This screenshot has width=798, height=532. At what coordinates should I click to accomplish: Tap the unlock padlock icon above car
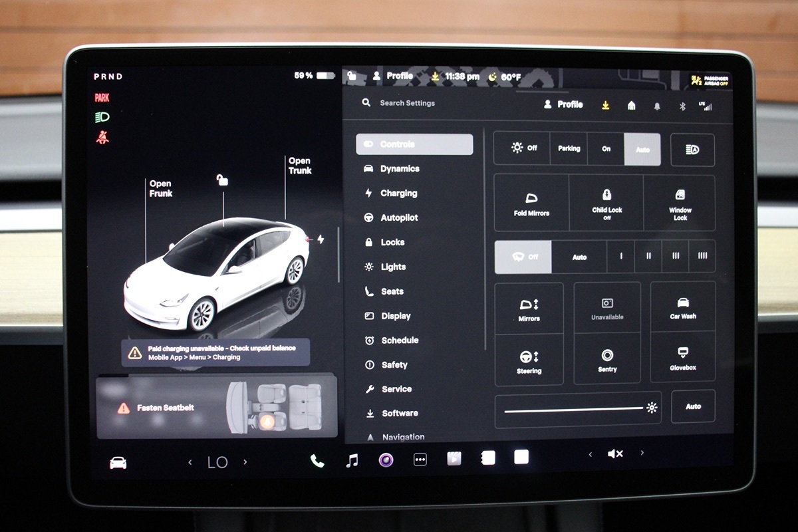[x=222, y=180]
